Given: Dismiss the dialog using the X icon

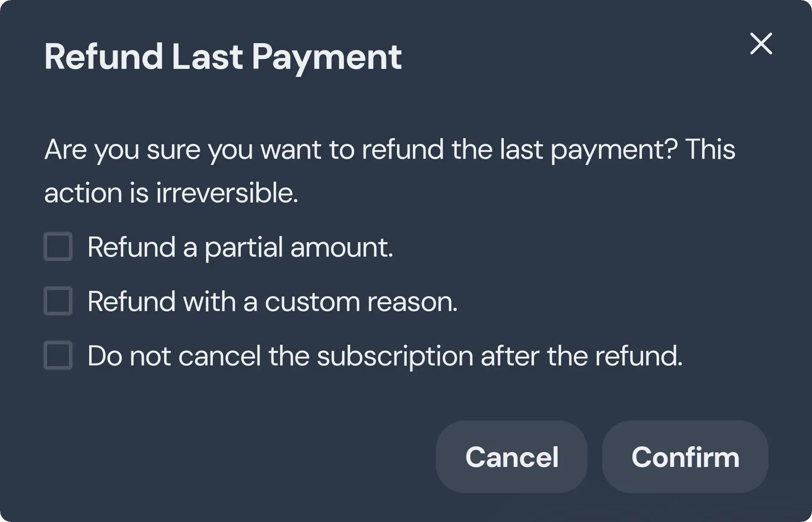Looking at the screenshot, I should (761, 44).
